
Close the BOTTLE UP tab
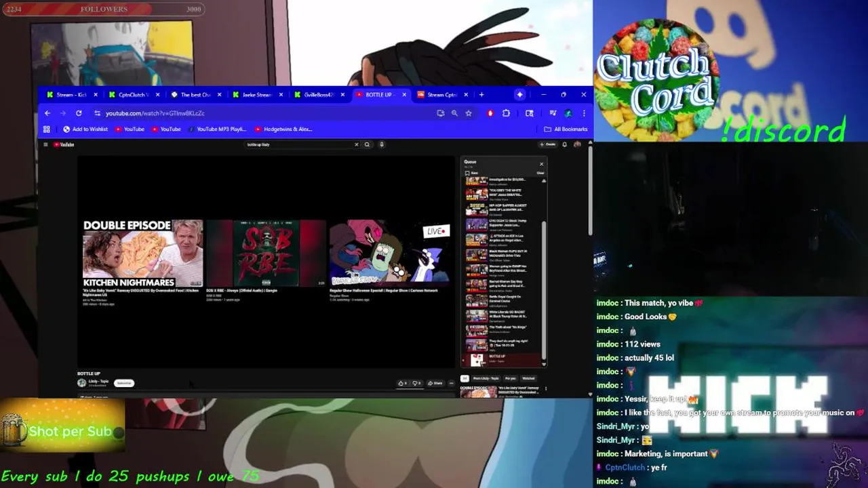tap(404, 95)
